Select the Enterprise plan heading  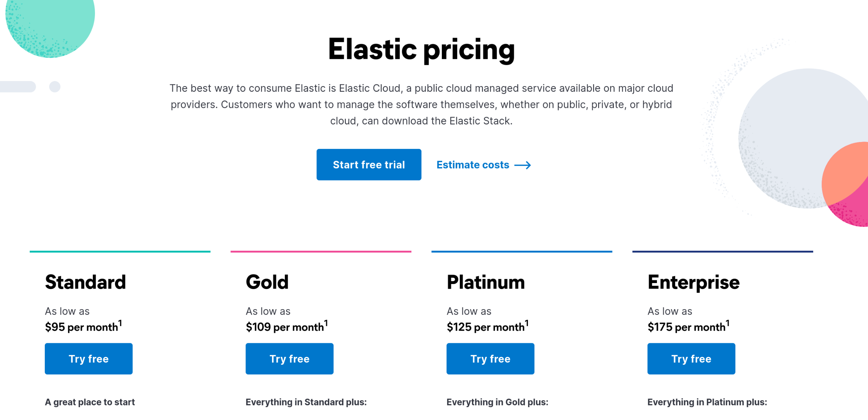(693, 283)
